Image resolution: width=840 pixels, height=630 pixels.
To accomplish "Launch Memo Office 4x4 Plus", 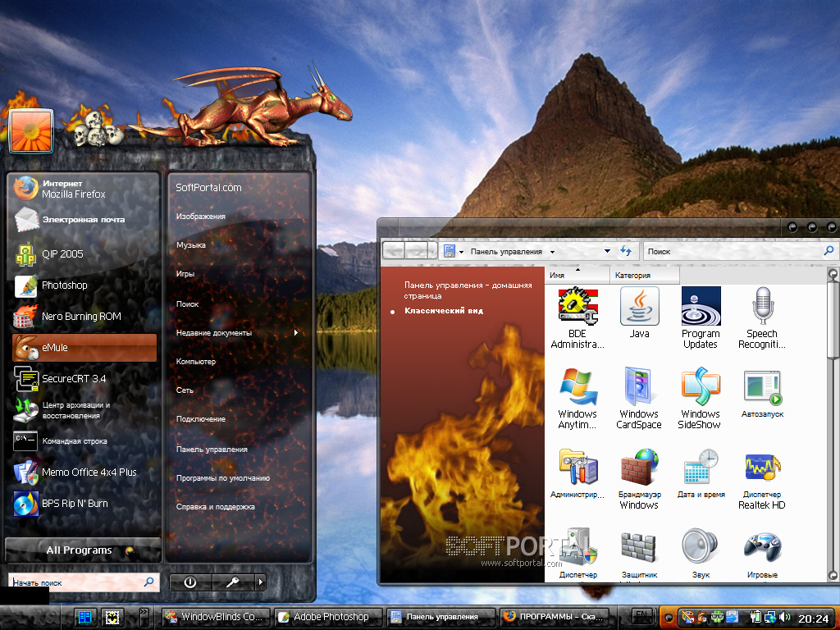I will 83,472.
